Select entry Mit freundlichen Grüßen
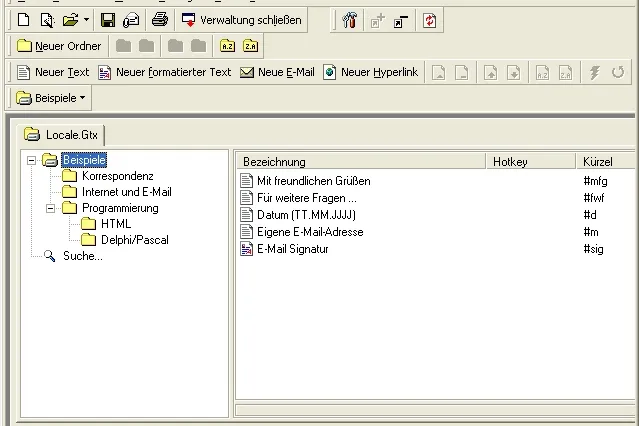 click(313, 181)
